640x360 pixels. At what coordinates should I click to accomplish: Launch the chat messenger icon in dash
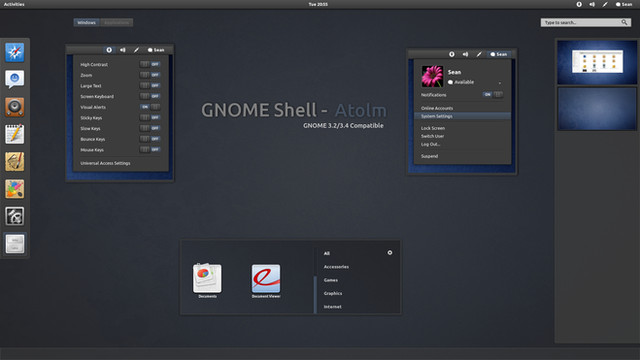tap(15, 79)
